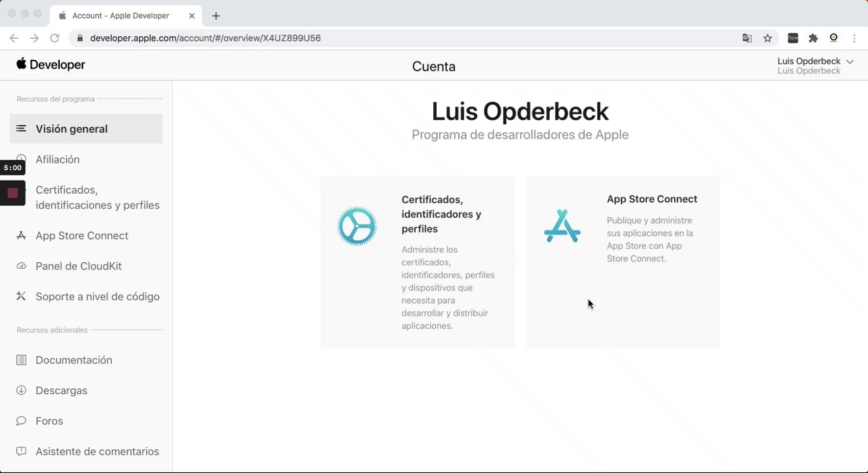Select the Account - Apple Developer tab
868x473 pixels.
125,16
